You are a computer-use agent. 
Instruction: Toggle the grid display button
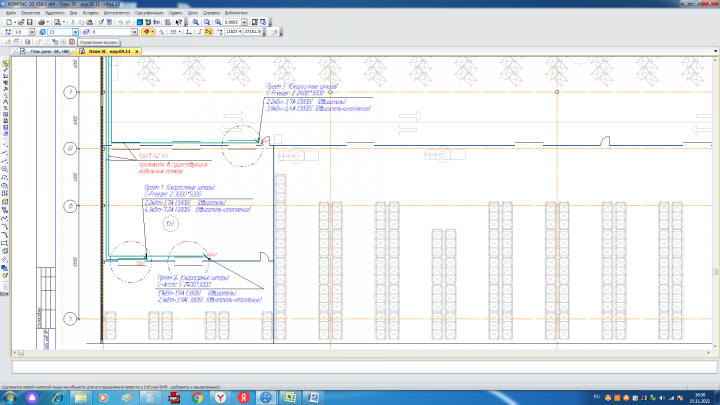tap(173, 32)
